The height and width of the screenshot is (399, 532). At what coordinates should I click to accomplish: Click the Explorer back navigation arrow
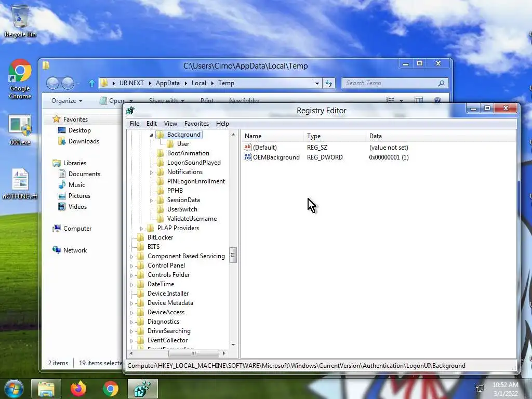(x=52, y=83)
